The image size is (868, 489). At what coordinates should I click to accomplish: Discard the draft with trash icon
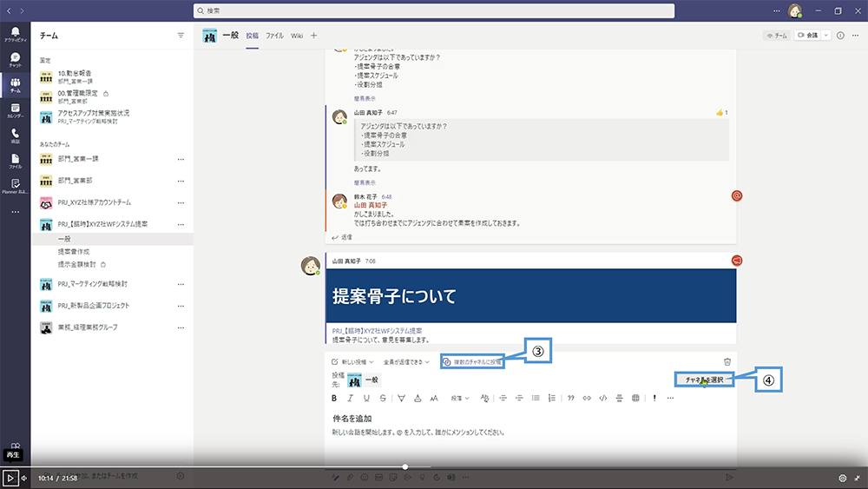[x=727, y=361]
